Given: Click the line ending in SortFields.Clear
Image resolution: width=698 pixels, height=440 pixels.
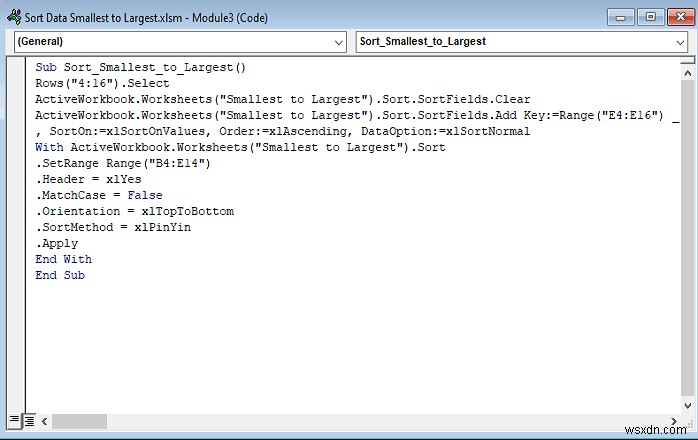Looking at the screenshot, I should coord(283,99).
